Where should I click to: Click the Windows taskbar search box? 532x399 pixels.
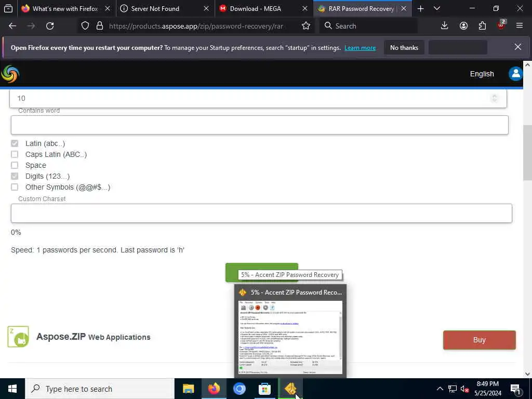point(100,389)
